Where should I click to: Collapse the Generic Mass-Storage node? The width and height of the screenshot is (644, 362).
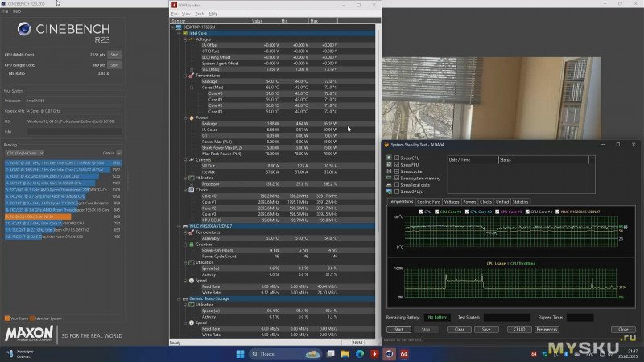tap(179, 298)
